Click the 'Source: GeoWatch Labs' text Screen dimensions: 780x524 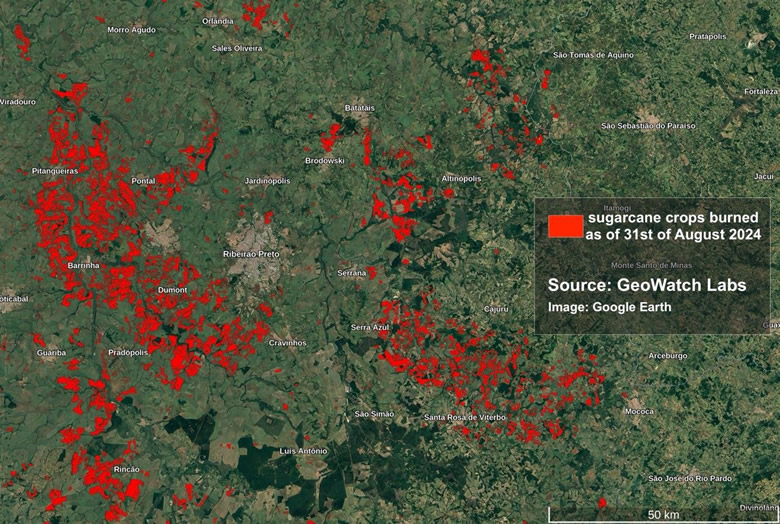click(646, 285)
